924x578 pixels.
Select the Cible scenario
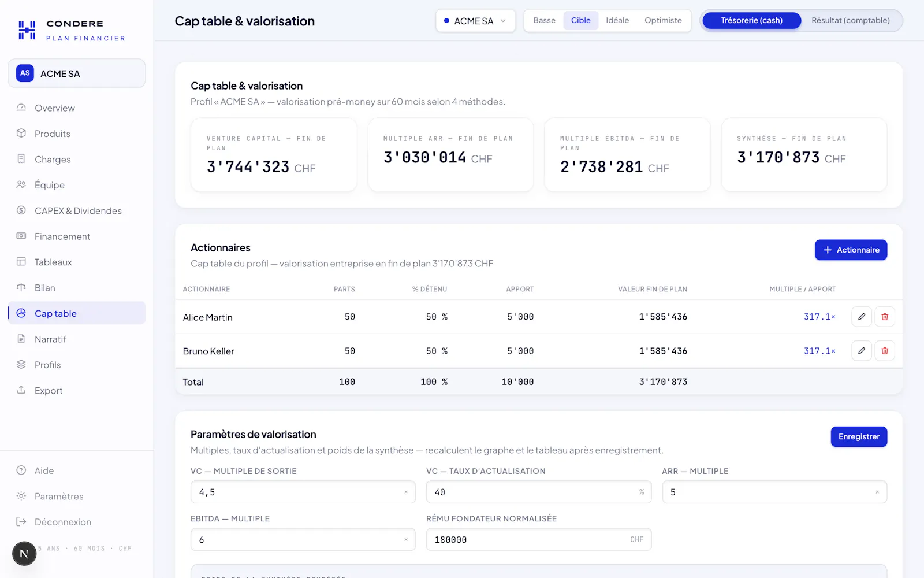click(580, 21)
